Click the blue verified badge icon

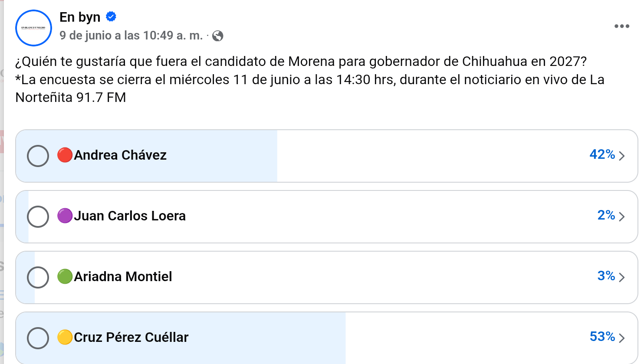111,17
